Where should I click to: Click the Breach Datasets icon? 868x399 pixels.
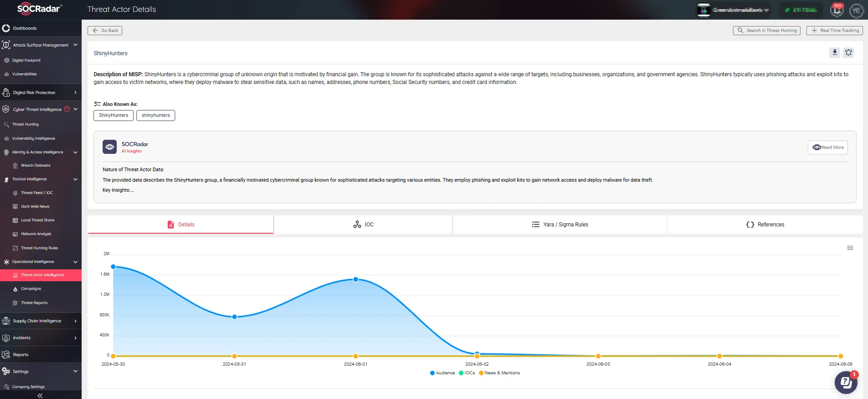point(15,165)
